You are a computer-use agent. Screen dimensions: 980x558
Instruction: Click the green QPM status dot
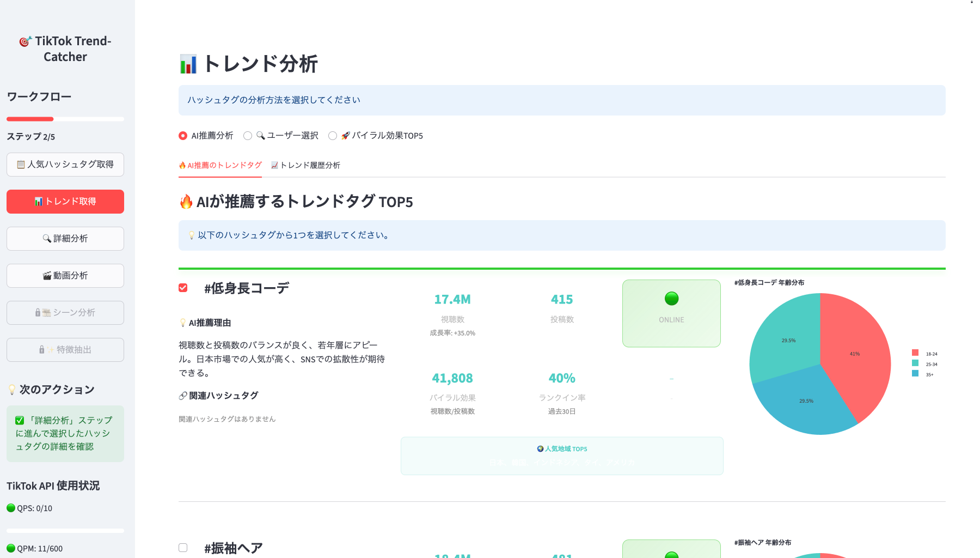pos(11,549)
